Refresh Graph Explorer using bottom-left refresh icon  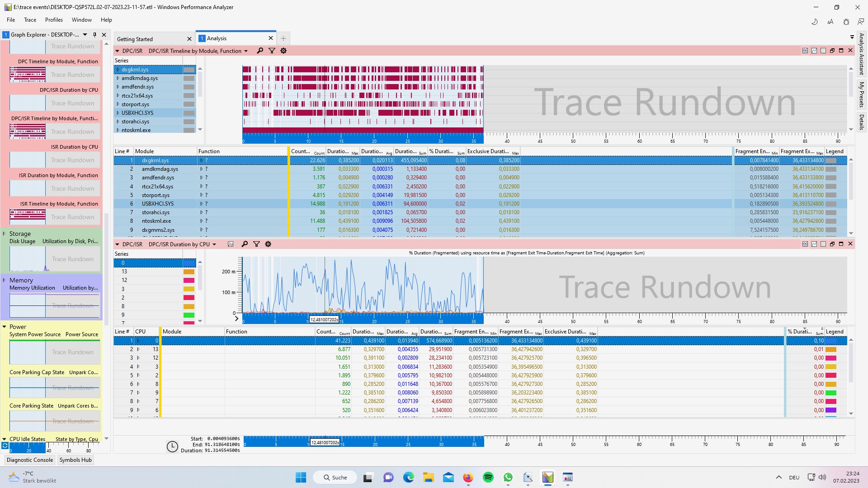pyautogui.click(x=5, y=446)
